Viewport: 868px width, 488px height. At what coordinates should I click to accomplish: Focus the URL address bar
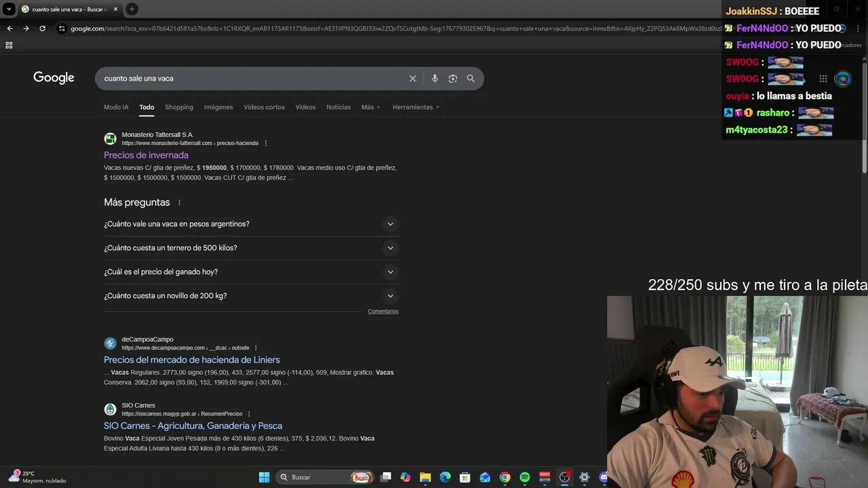(x=397, y=28)
